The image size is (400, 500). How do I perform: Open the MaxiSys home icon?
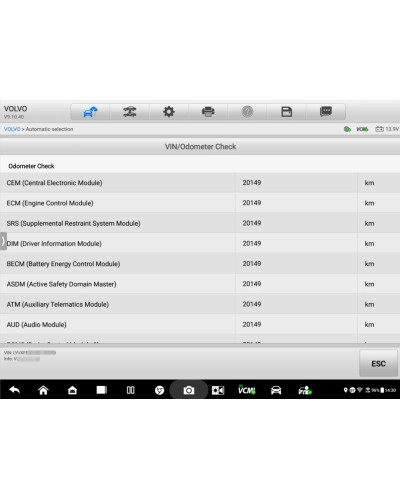(72, 390)
